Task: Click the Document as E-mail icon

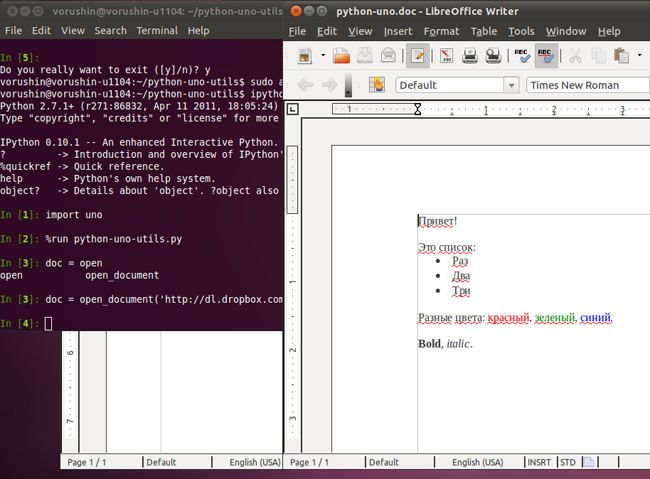Action: click(x=388, y=56)
